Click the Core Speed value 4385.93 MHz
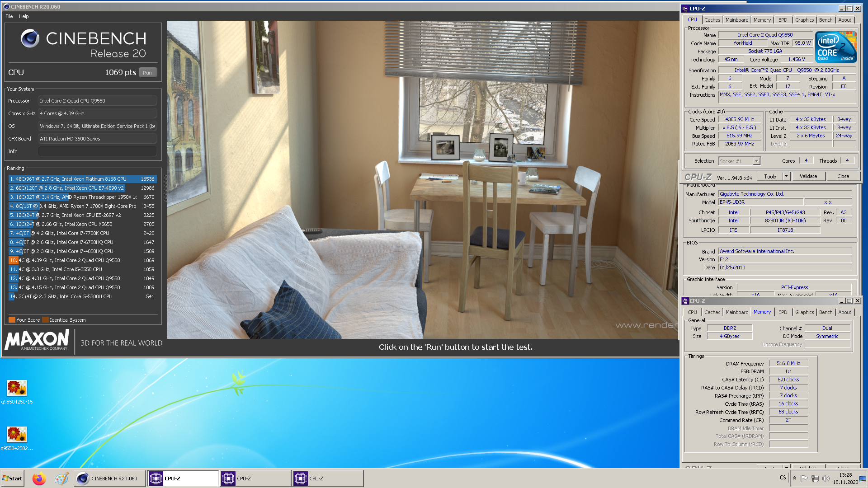Screen dimensions: 868x488 pyautogui.click(x=740, y=120)
